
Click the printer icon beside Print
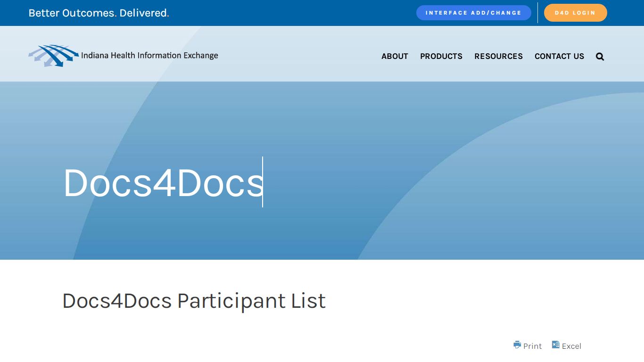(517, 345)
